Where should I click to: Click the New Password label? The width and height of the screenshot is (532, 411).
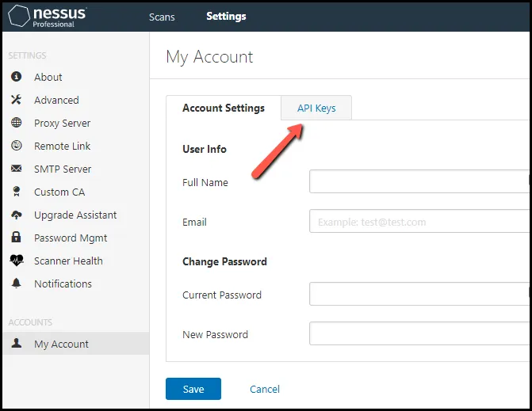pos(215,334)
